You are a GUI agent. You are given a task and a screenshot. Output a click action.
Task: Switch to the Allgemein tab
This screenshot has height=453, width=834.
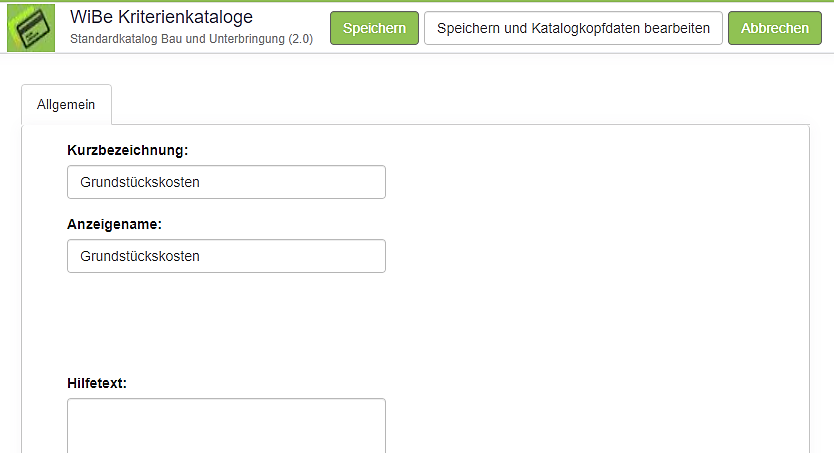(66, 105)
